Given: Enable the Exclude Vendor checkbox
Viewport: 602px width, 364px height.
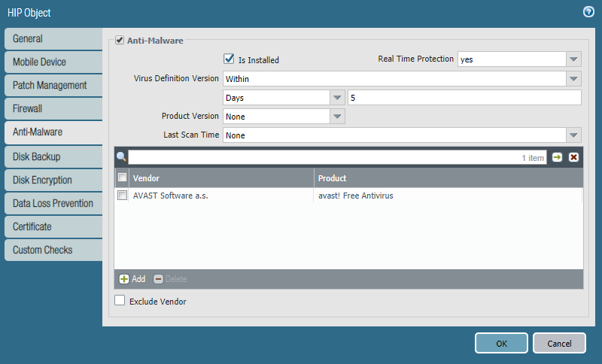Looking at the screenshot, I should [x=120, y=301].
